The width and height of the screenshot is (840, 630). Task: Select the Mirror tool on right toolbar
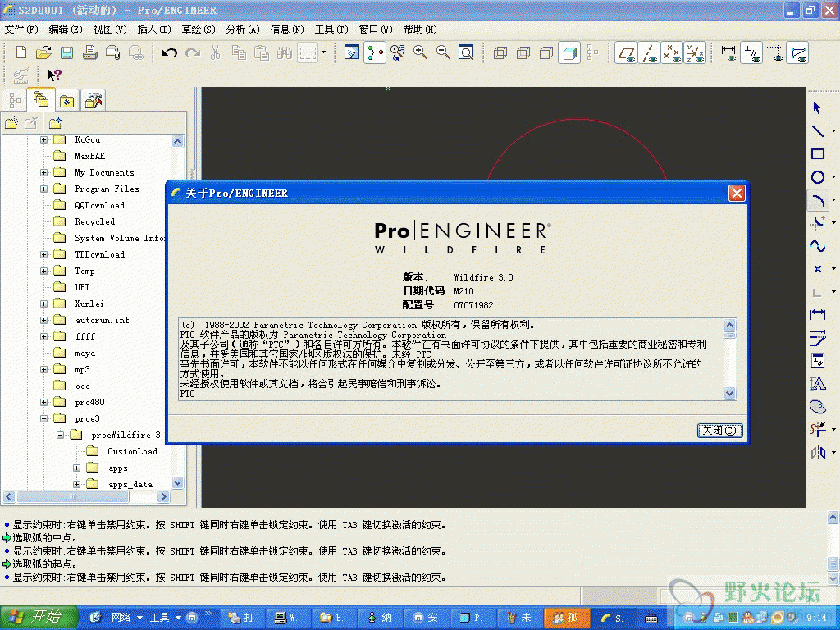coord(818,453)
